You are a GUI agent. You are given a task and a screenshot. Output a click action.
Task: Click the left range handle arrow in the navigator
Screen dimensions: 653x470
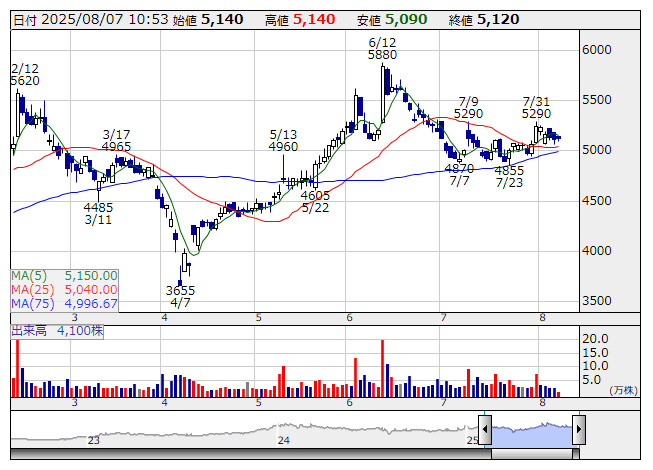point(485,431)
